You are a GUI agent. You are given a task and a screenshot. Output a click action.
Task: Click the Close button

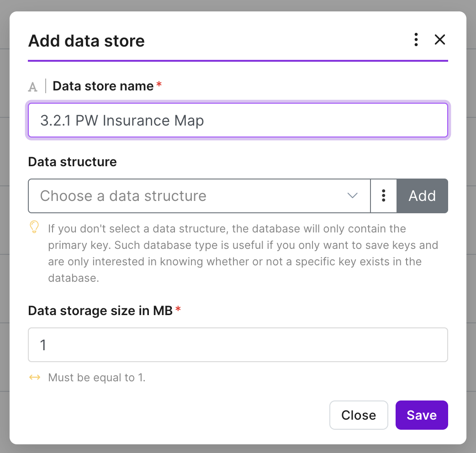(359, 415)
